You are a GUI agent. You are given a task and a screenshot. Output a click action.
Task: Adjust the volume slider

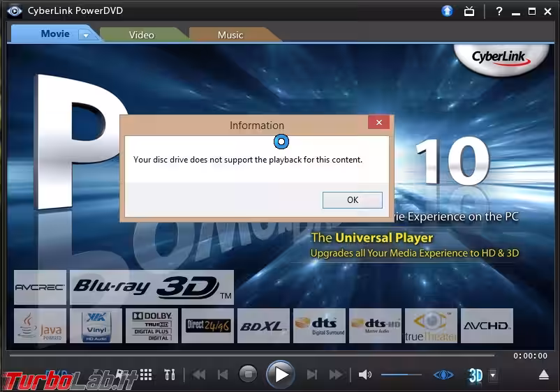point(401,375)
